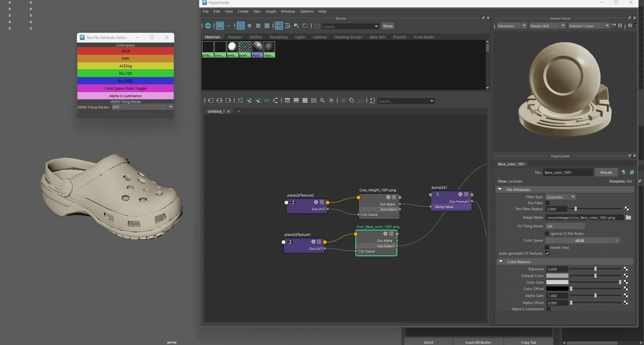Viewport: 644px width, 345px height.
Task: Click the Presets button
Action: 606,172
